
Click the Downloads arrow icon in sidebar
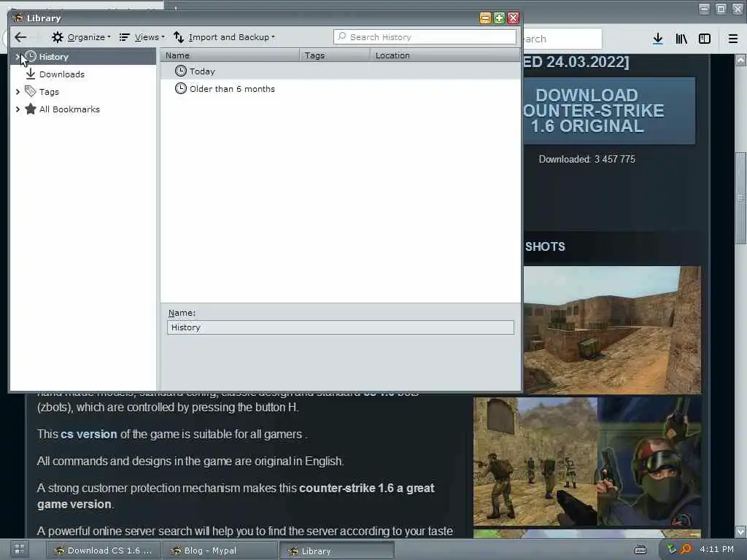(31, 74)
